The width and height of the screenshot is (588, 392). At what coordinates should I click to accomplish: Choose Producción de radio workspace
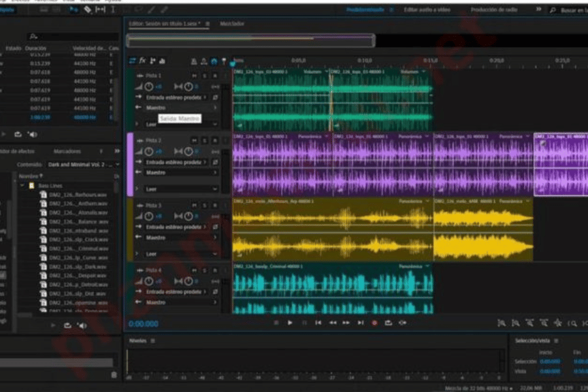[493, 10]
